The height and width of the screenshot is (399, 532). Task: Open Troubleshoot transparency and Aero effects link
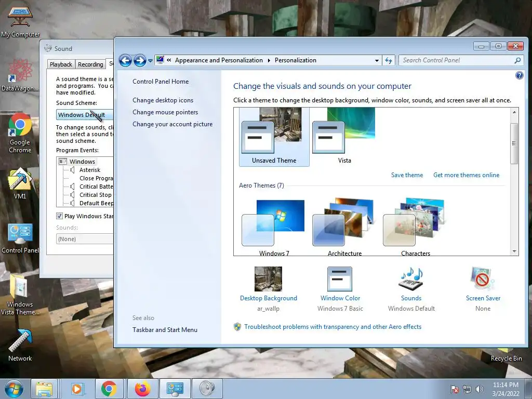tap(332, 327)
